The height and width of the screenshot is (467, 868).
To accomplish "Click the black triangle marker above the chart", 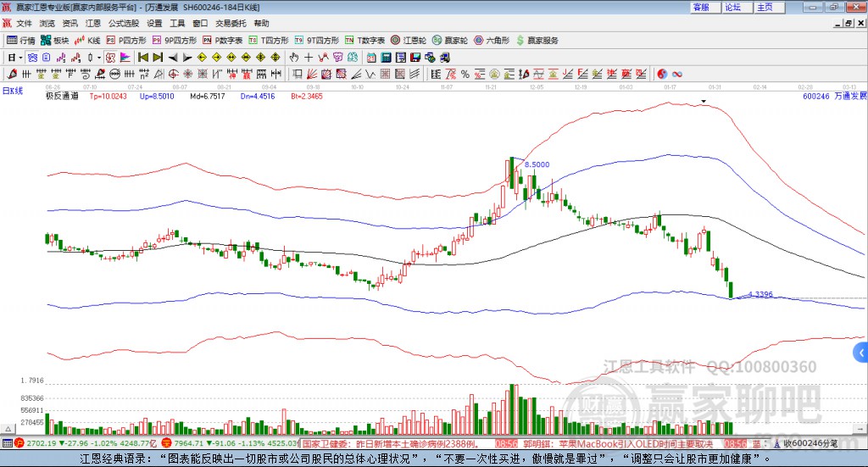I will pyautogui.click(x=703, y=103).
